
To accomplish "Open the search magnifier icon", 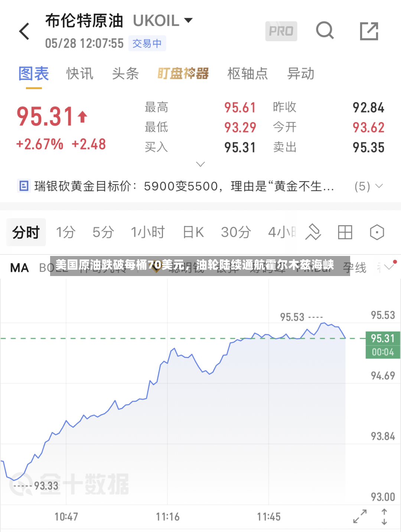I will point(325,30).
